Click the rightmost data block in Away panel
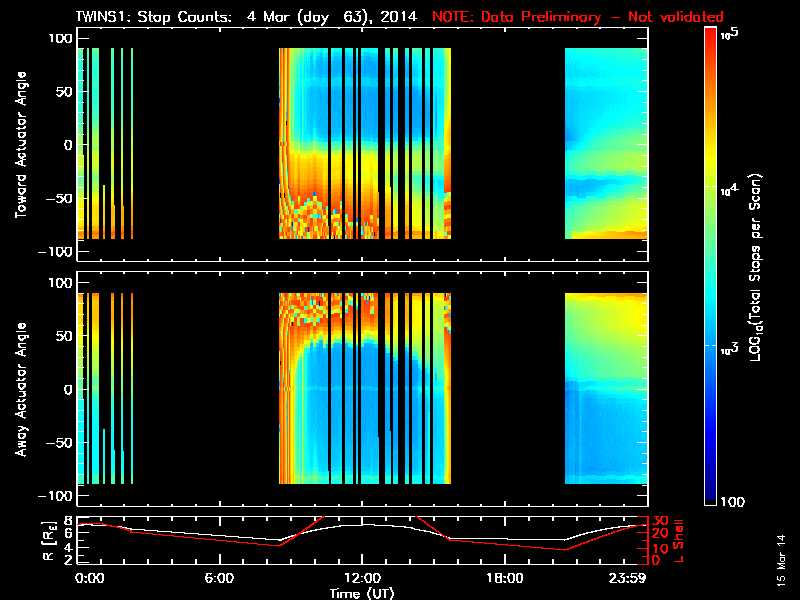 point(606,389)
